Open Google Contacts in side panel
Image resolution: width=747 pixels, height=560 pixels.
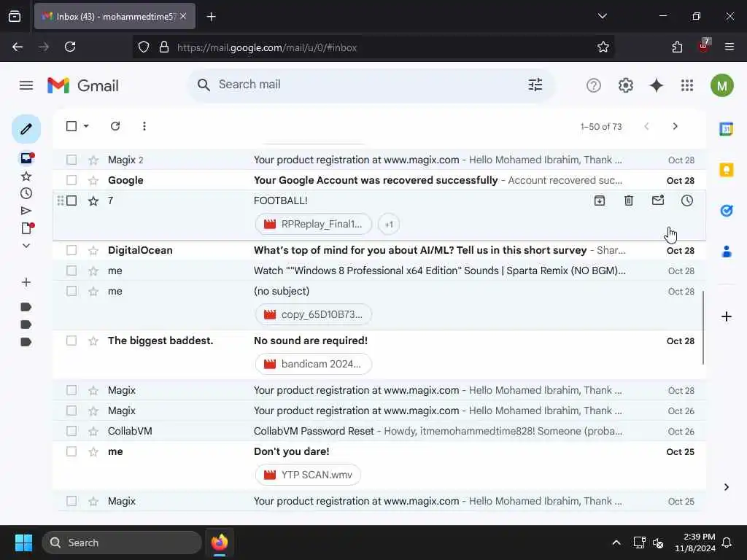[726, 252]
